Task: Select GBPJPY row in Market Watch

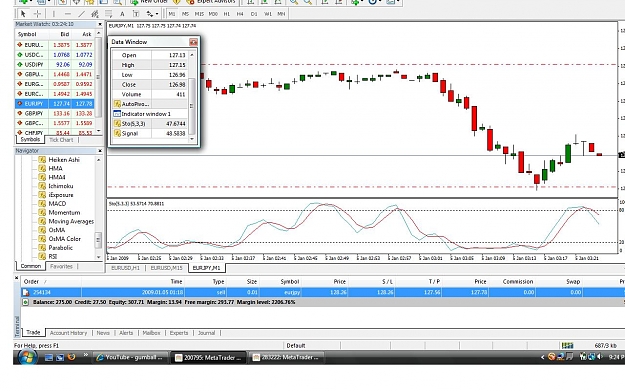Action: (55, 113)
